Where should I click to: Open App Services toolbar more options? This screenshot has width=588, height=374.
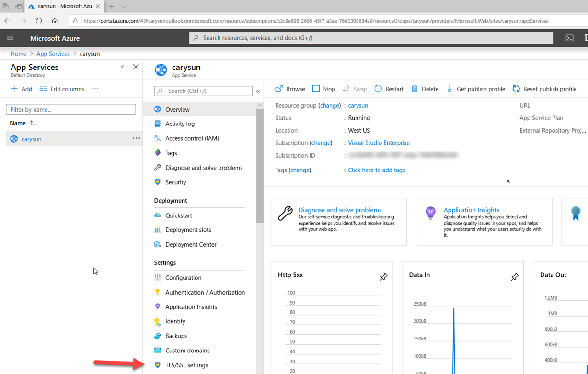point(95,89)
